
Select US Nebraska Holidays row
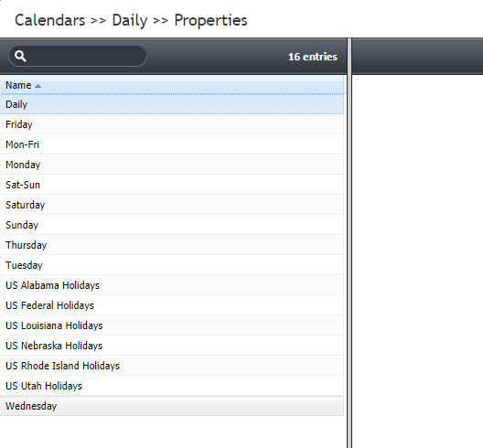[x=172, y=346]
